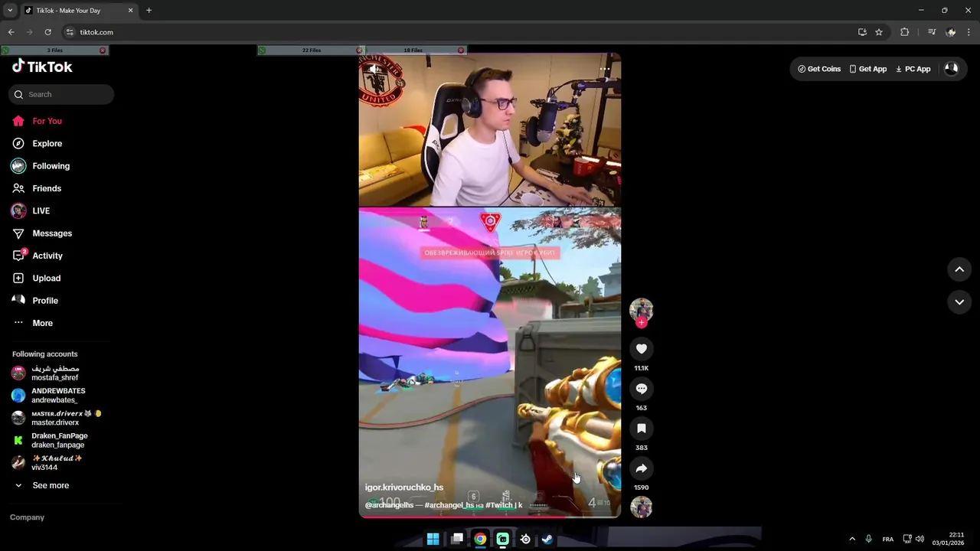980x551 pixels.
Task: Select the 22 Files overlay tab
Action: click(x=311, y=51)
